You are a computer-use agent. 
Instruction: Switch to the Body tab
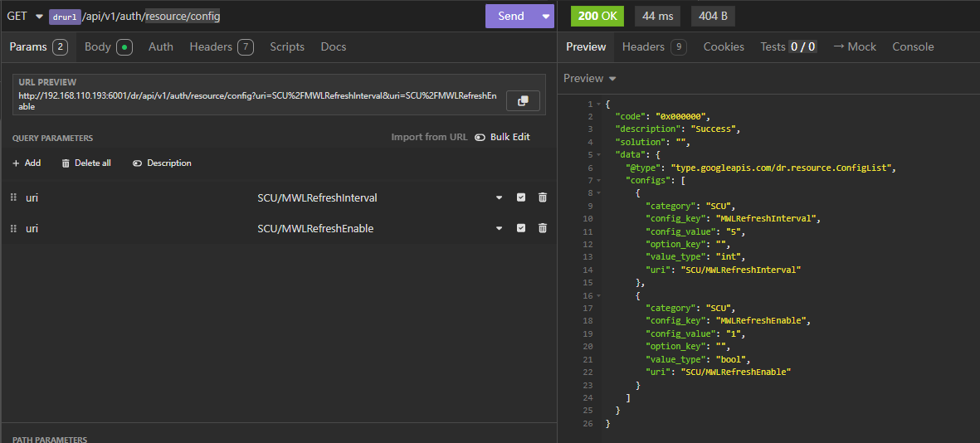pyautogui.click(x=108, y=46)
